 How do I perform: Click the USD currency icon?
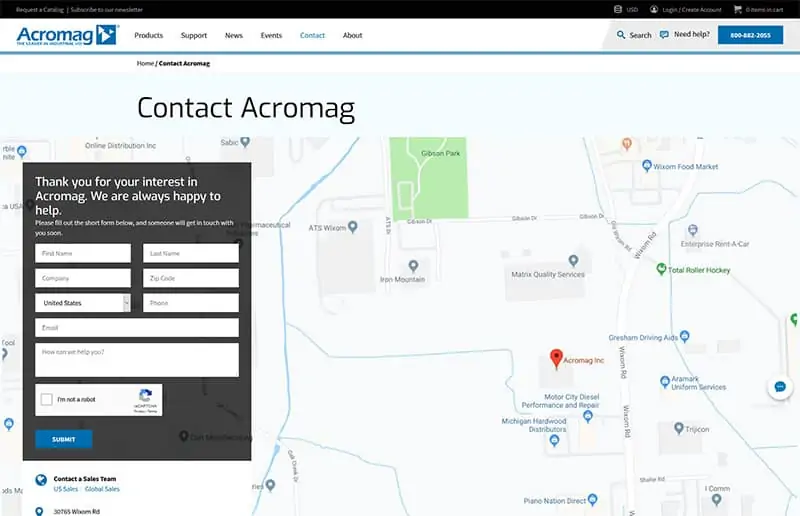(x=618, y=9)
